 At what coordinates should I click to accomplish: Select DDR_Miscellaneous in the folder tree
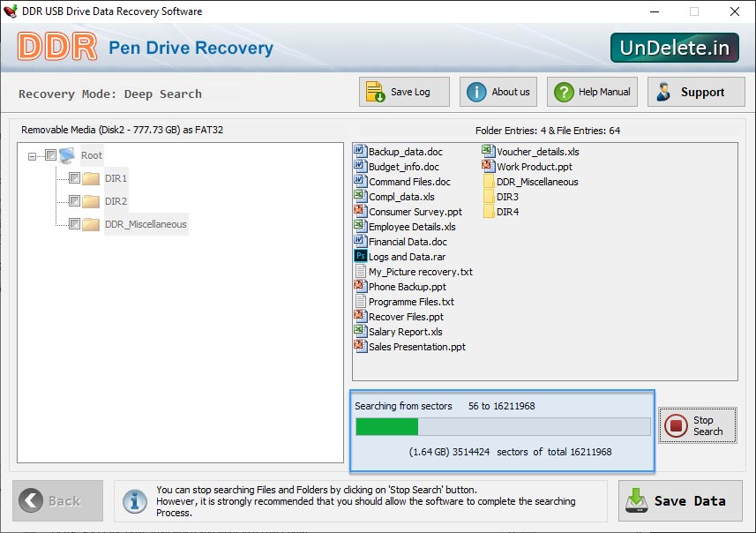pyautogui.click(x=146, y=224)
